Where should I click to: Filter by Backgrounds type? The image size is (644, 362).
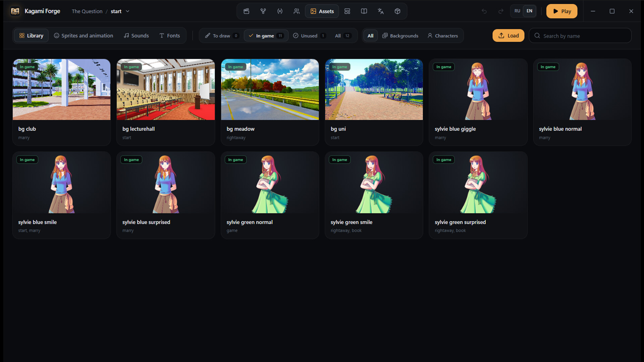coord(400,36)
